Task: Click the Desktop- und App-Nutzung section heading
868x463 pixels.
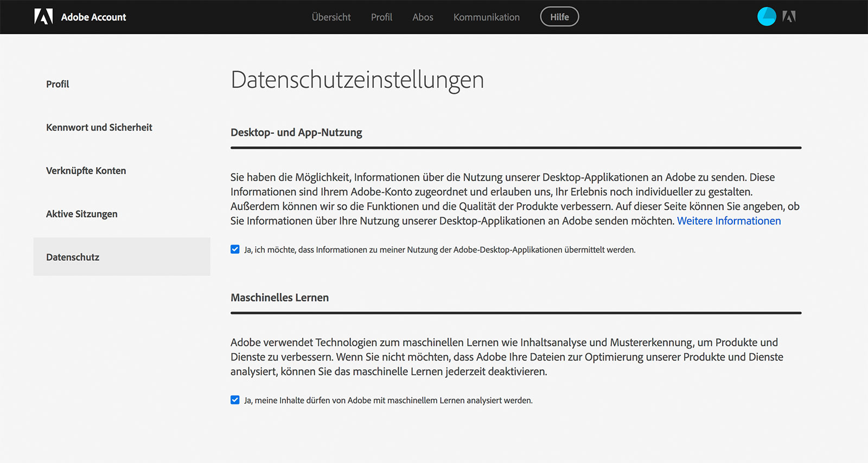Action: coord(296,132)
